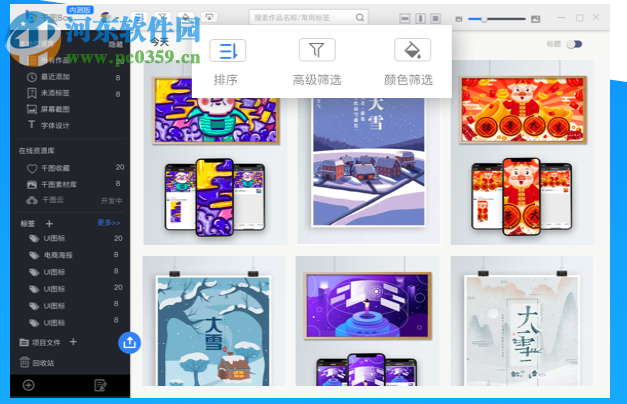Click the heart icon beside 千图收藏
This screenshot has width=627, height=404.
(x=32, y=168)
